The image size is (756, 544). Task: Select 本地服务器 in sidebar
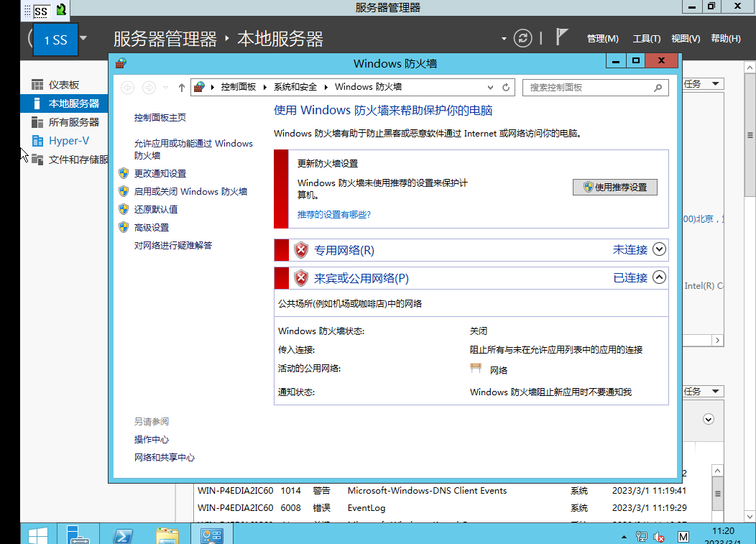point(64,103)
